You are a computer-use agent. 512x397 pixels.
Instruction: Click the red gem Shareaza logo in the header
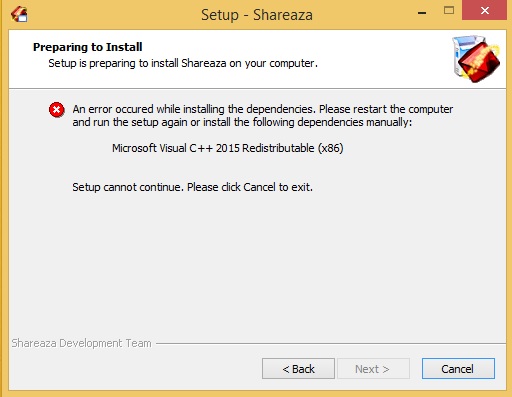[476, 59]
